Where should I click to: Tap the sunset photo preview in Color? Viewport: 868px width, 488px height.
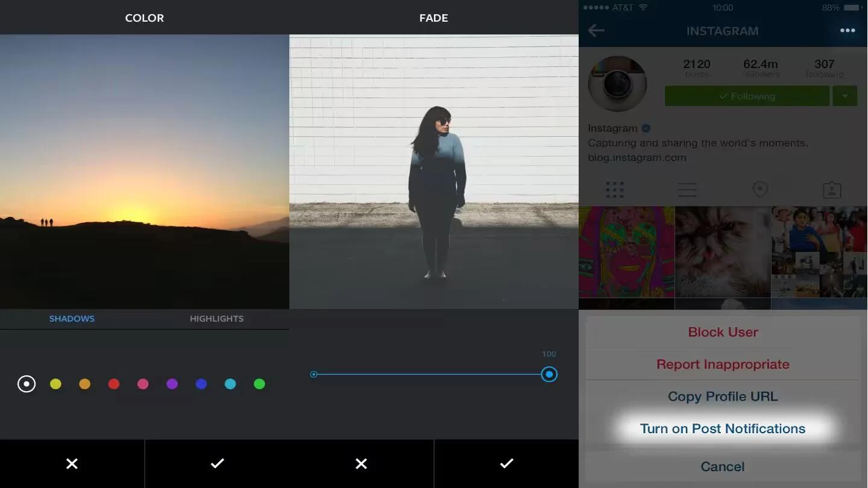[145, 172]
